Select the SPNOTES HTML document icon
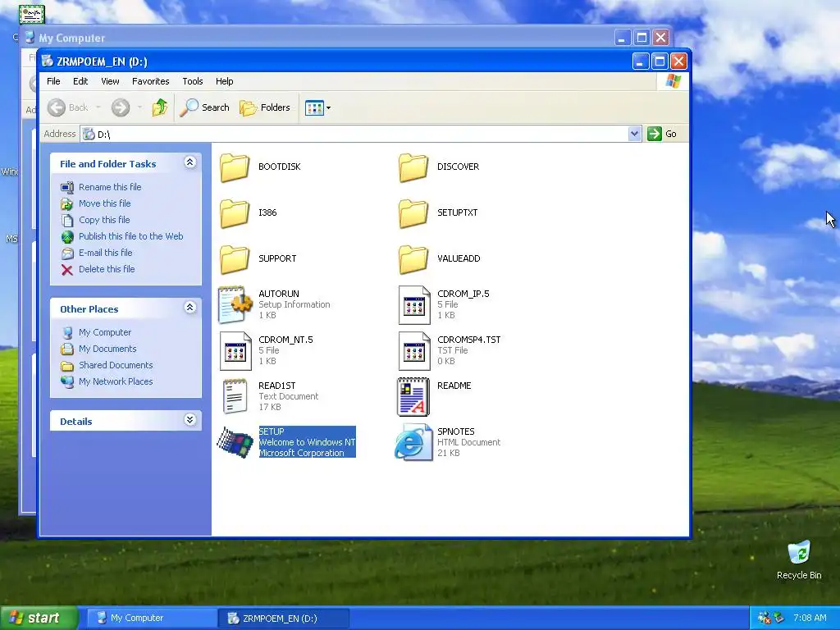 [x=413, y=442]
